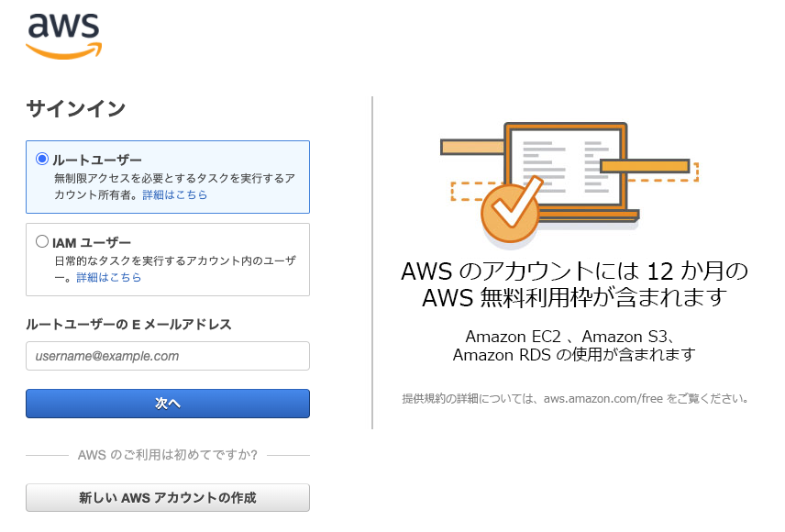Select the ルートユーザー radio button
785x532 pixels.
coord(42,160)
